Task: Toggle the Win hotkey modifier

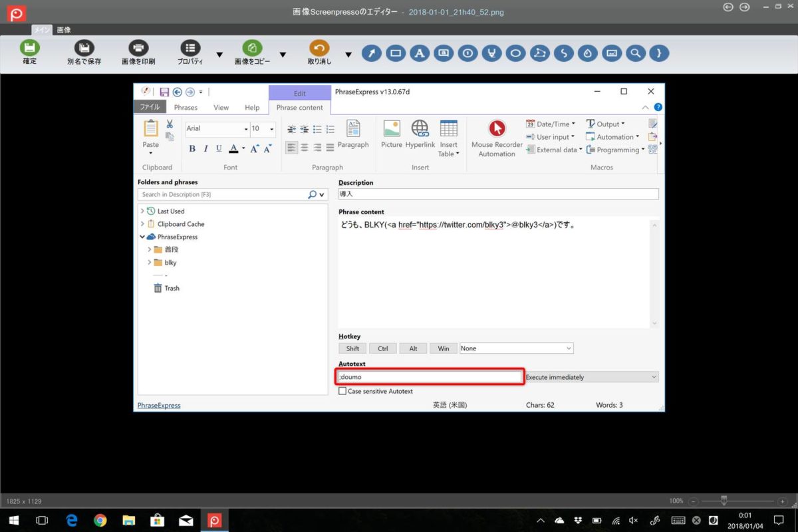Action: (444, 348)
